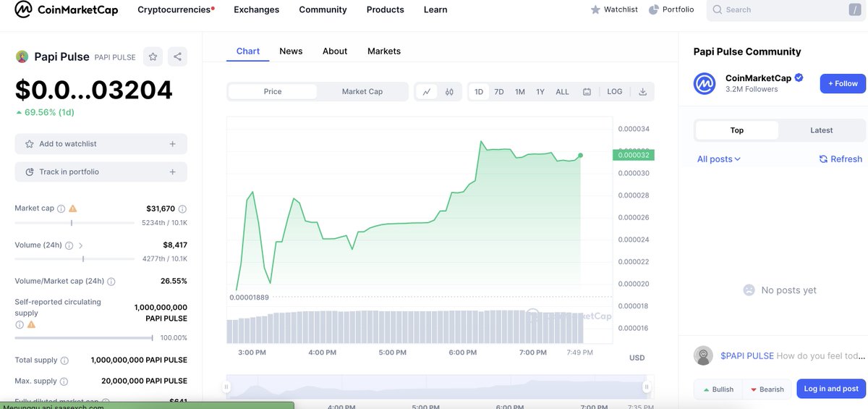Click Track in portfolio button
Image resolution: width=868 pixels, height=409 pixels.
coord(101,172)
